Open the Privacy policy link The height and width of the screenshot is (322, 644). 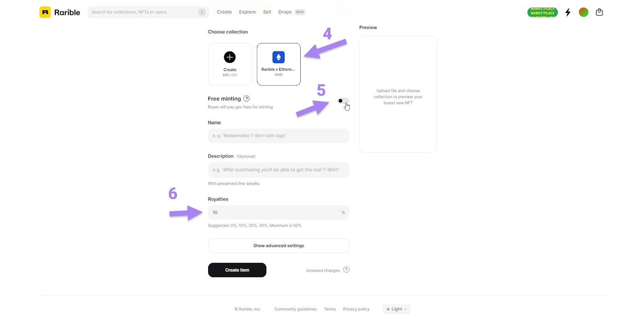(x=356, y=309)
